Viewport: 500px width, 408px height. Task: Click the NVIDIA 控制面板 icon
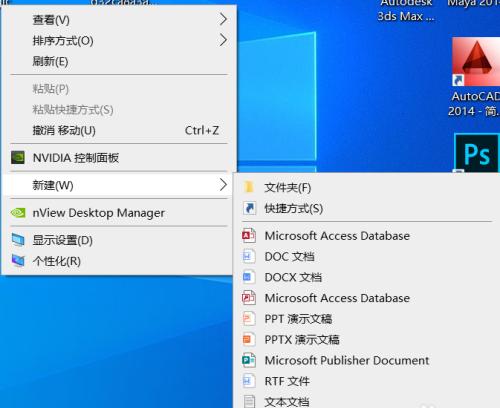tap(18, 158)
